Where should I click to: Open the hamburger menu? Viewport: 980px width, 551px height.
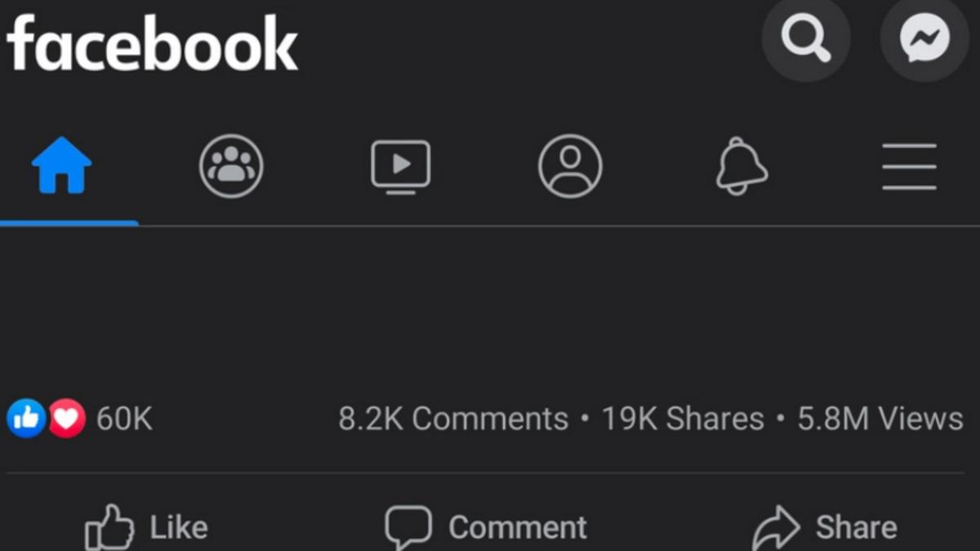point(909,166)
